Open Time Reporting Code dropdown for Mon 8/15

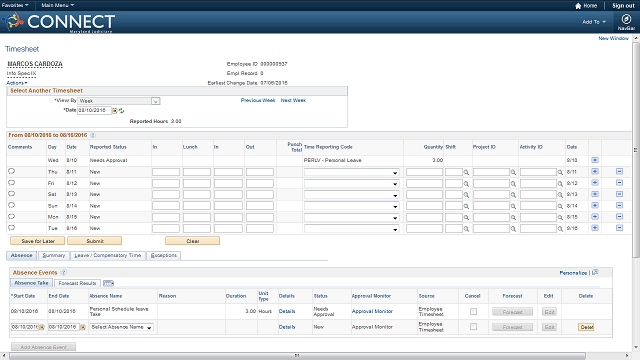coord(351,218)
